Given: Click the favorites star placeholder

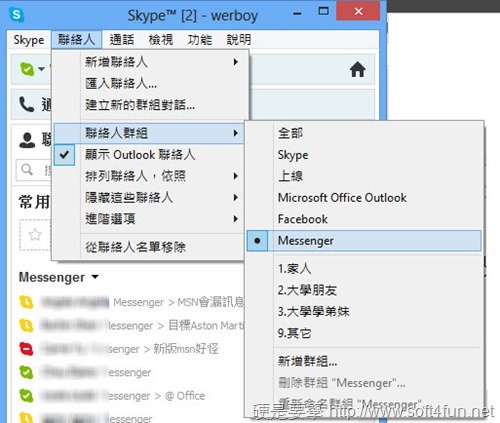Looking at the screenshot, I should 35,235.
